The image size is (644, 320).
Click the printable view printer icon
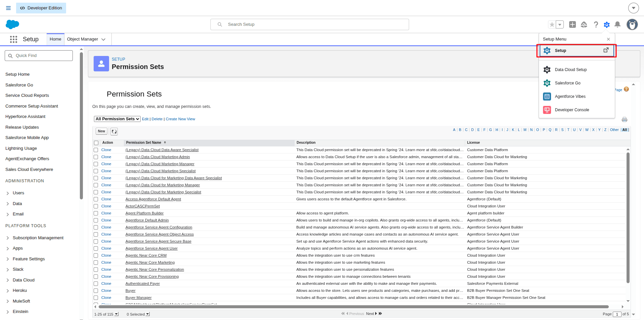(x=625, y=120)
